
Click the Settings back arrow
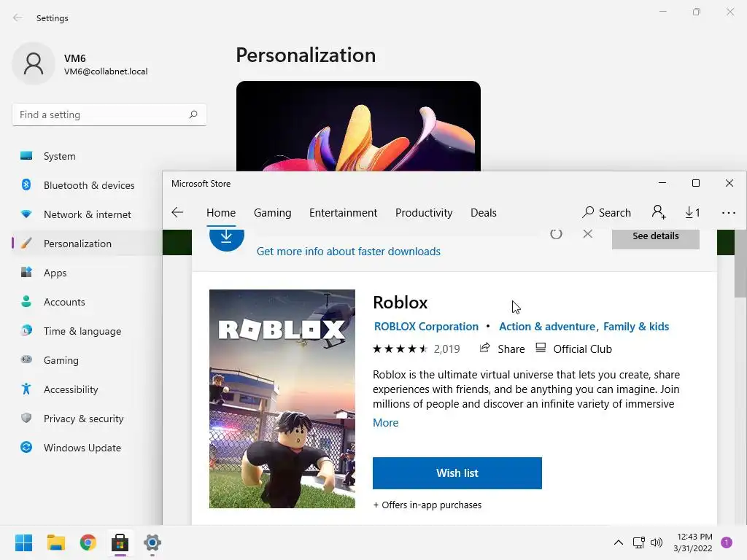(18, 17)
